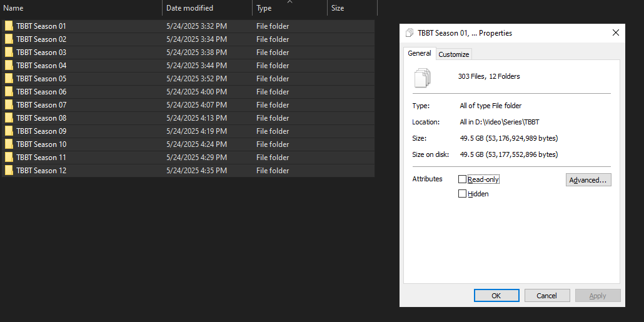This screenshot has width=644, height=322.
Task: Click the 'Attributes' label
Action: (427, 179)
